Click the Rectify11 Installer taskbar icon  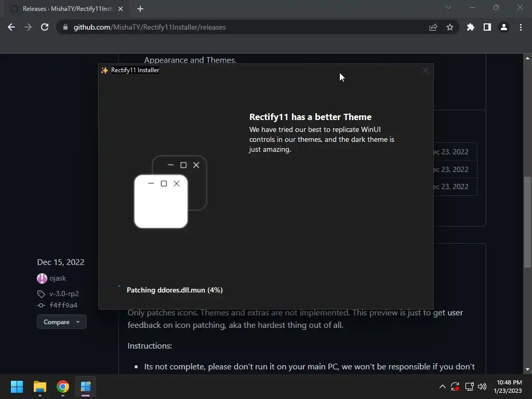point(86,387)
